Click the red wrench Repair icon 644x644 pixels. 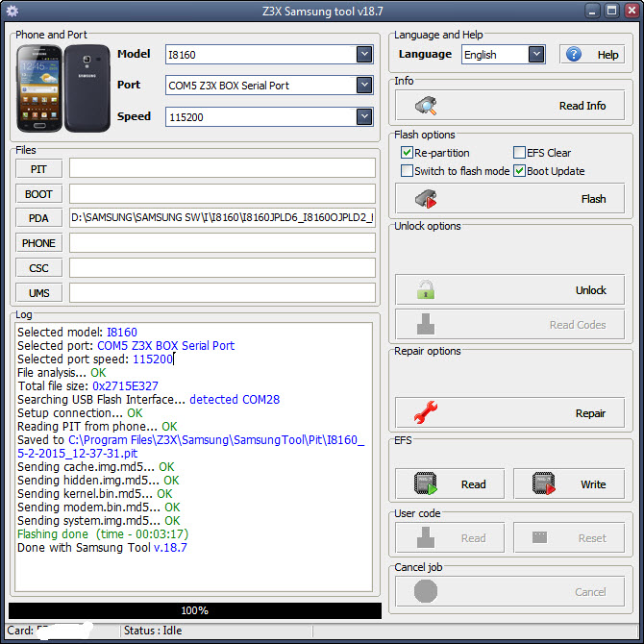click(x=426, y=412)
